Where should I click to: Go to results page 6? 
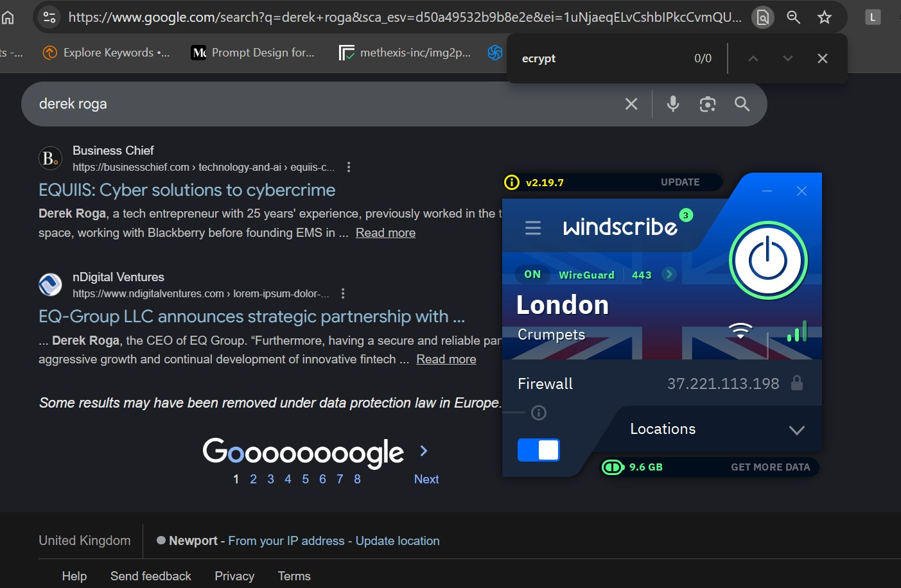[322, 479]
